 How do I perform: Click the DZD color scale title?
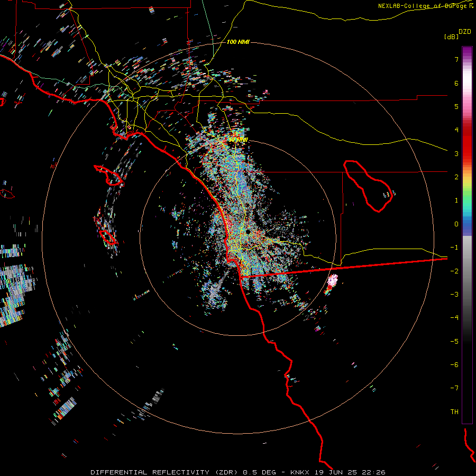[x=465, y=32]
